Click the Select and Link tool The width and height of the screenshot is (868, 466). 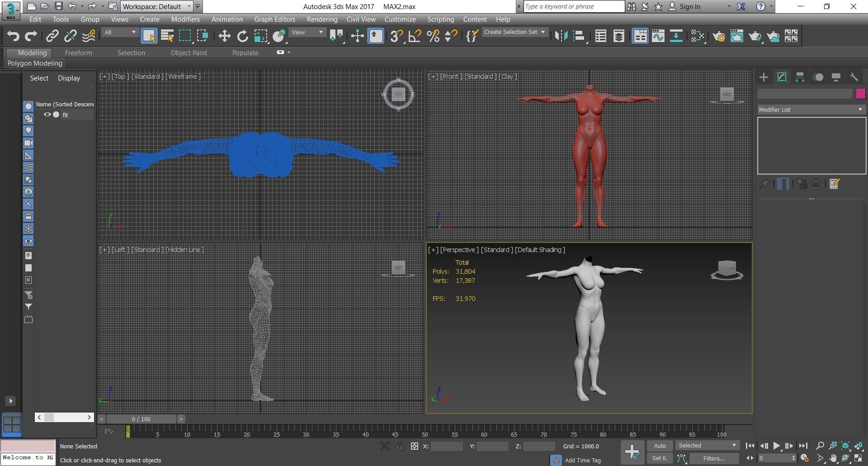(x=52, y=36)
